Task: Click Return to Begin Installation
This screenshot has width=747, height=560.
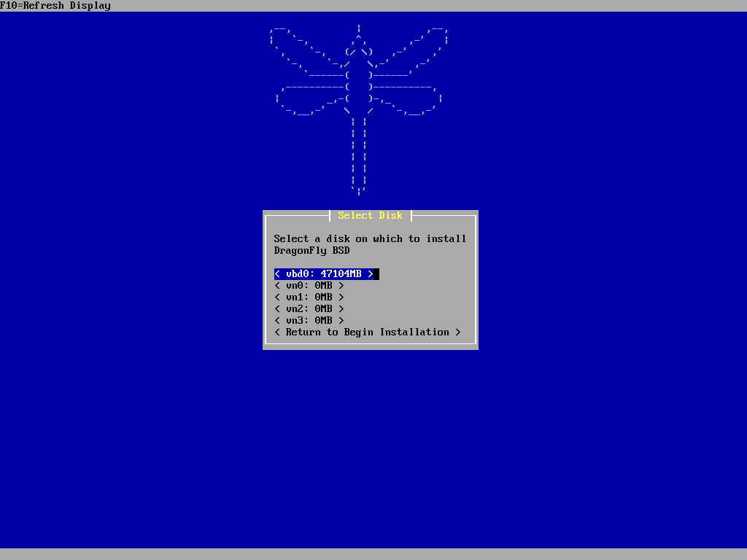Action: (x=367, y=332)
